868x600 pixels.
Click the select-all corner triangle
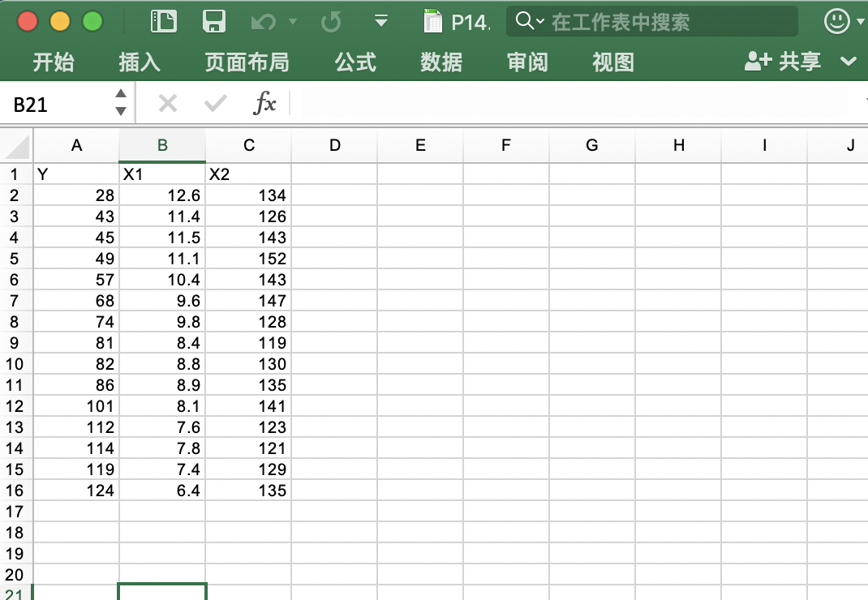point(17,146)
